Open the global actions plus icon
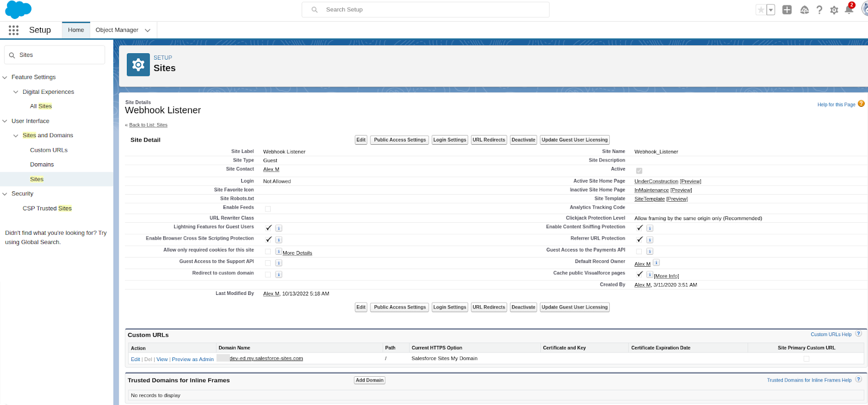 [x=787, y=10]
